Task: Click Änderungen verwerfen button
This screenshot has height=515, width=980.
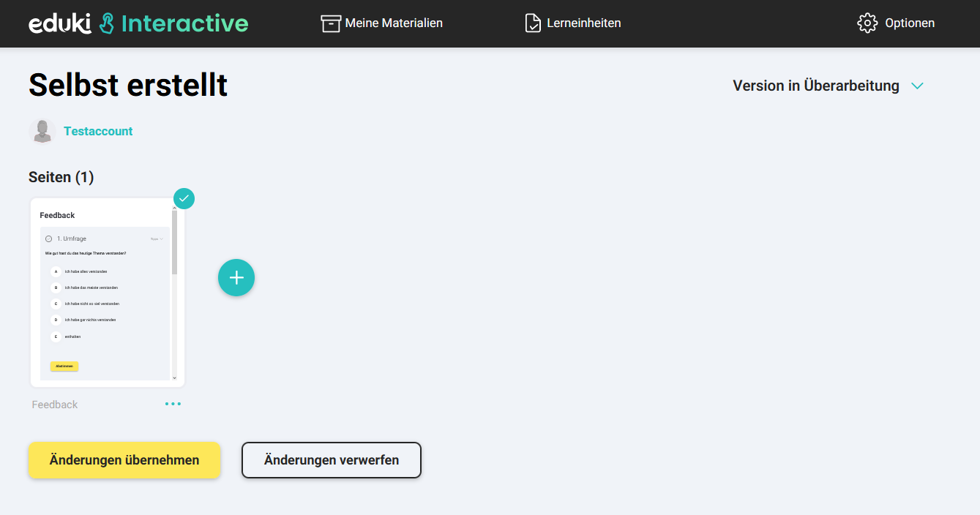Action: coord(332,460)
